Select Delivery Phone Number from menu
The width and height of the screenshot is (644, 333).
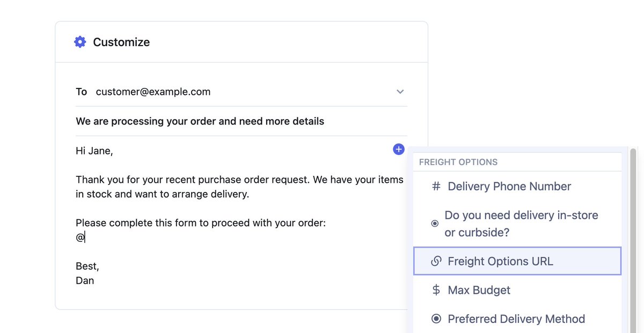click(509, 187)
